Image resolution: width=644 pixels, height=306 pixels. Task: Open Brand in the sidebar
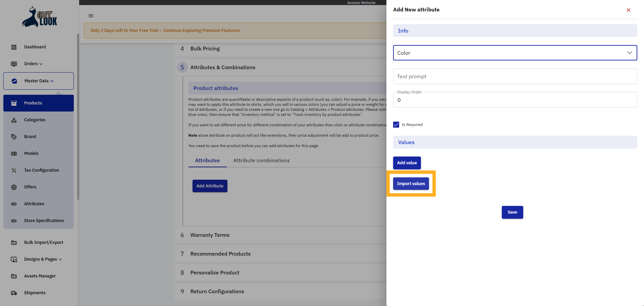click(39, 137)
